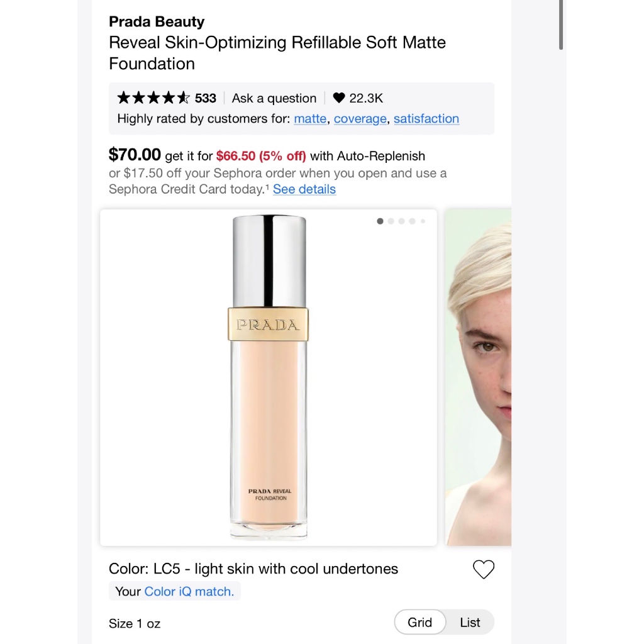Open the matte rating link
This screenshot has width=644, height=644.
(x=310, y=119)
